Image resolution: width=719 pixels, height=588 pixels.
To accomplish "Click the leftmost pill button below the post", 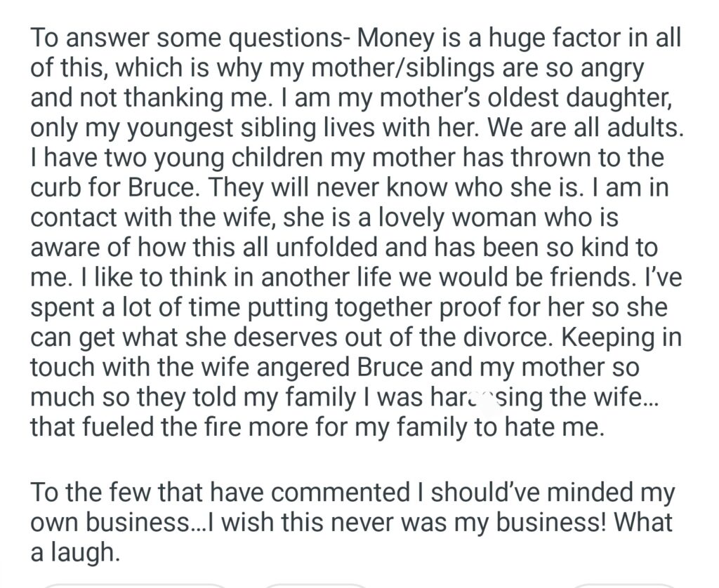I will click(x=135, y=584).
